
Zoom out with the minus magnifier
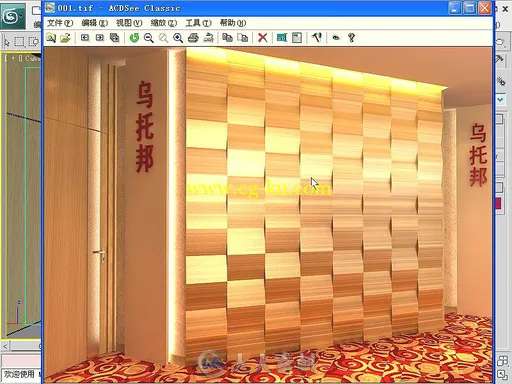(x=149, y=38)
